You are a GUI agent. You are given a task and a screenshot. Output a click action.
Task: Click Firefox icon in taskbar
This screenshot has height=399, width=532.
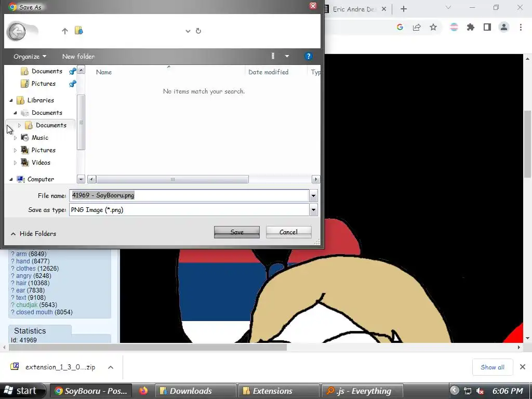click(x=143, y=391)
